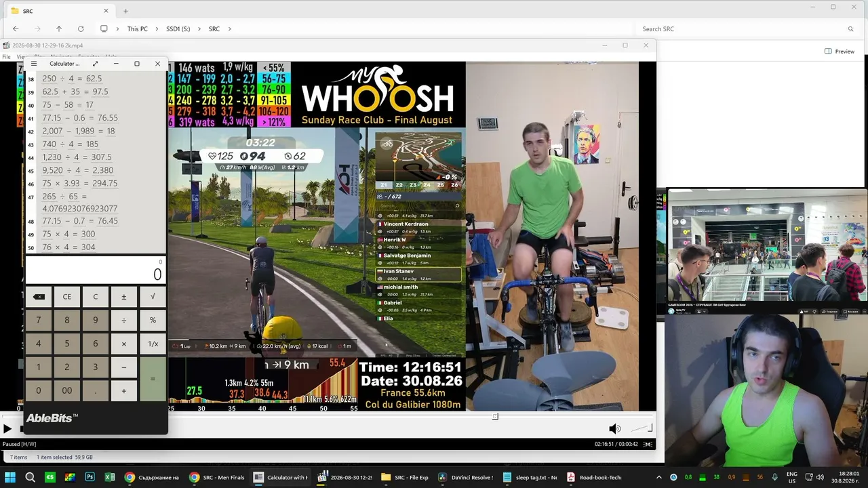Select history line '2,007 − 1,989 = 18'

[x=79, y=131]
